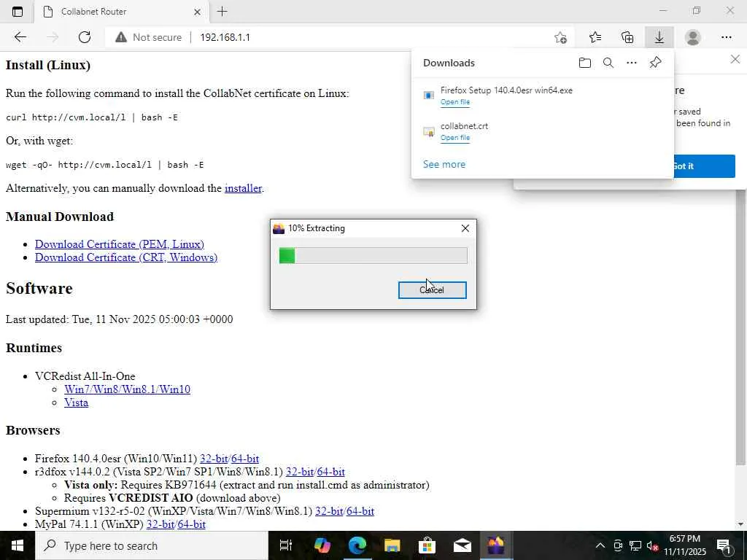This screenshot has height=560, width=747.
Task: Pin the Downloads panel
Action: (656, 63)
